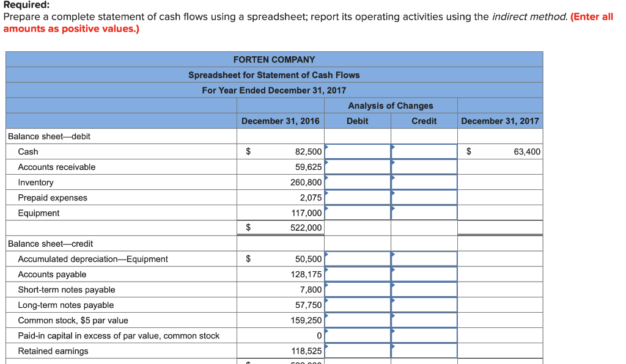626x364 pixels.
Task: Click the Inventory Credit field
Action: pyautogui.click(x=424, y=182)
